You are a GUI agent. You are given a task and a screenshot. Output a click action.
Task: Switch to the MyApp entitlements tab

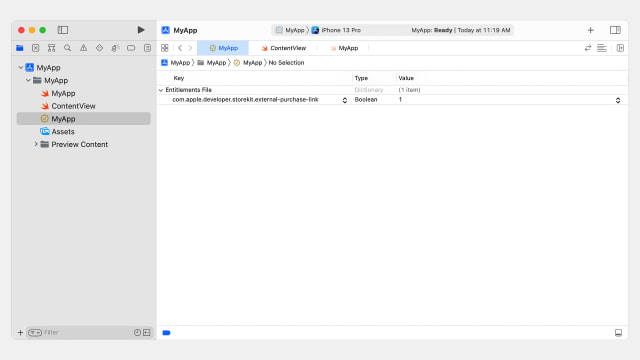[x=223, y=48]
